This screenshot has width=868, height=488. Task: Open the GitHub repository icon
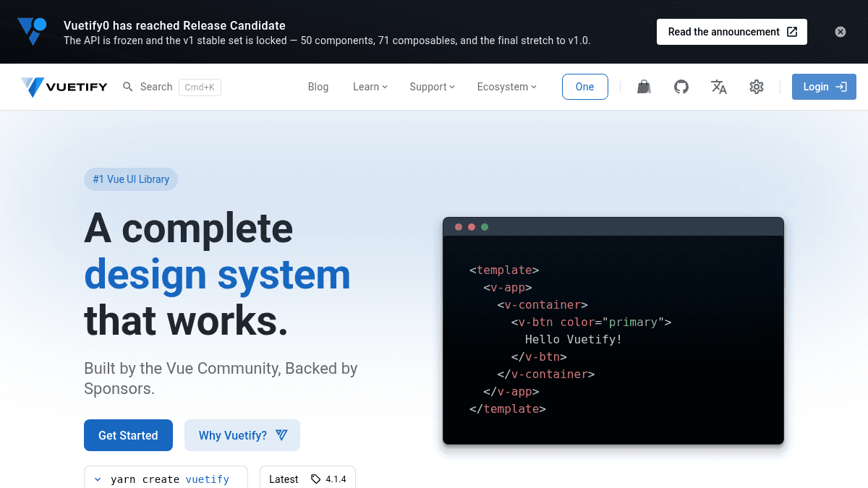point(681,87)
